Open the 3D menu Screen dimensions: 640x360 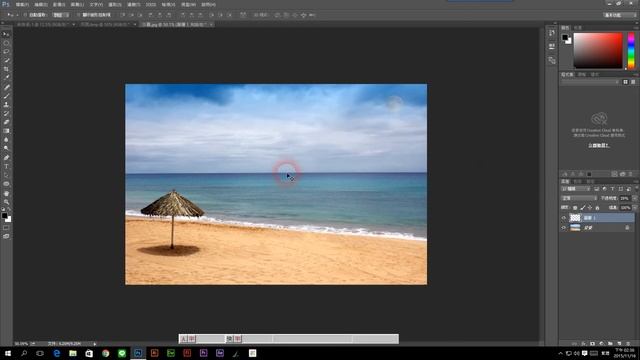coord(151,4)
